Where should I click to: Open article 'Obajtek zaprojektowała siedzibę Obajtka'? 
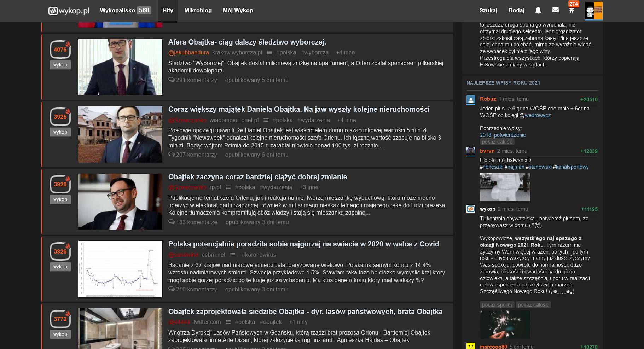pyautogui.click(x=305, y=312)
